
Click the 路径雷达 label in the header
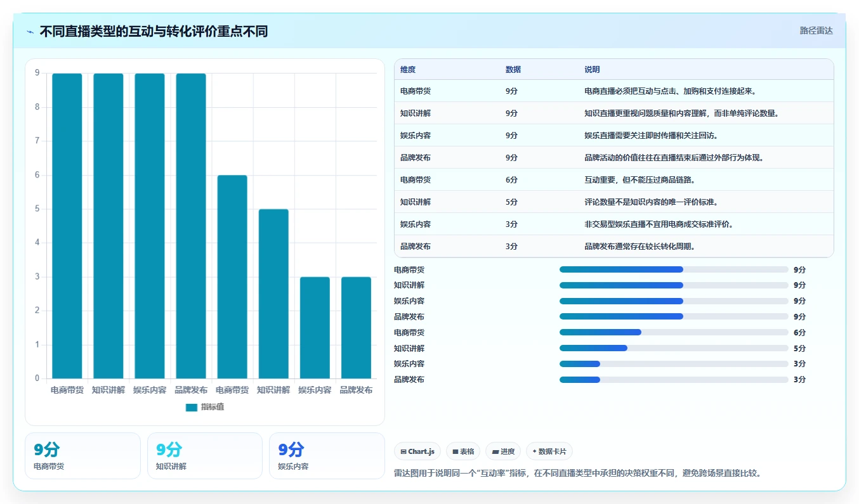coord(816,30)
